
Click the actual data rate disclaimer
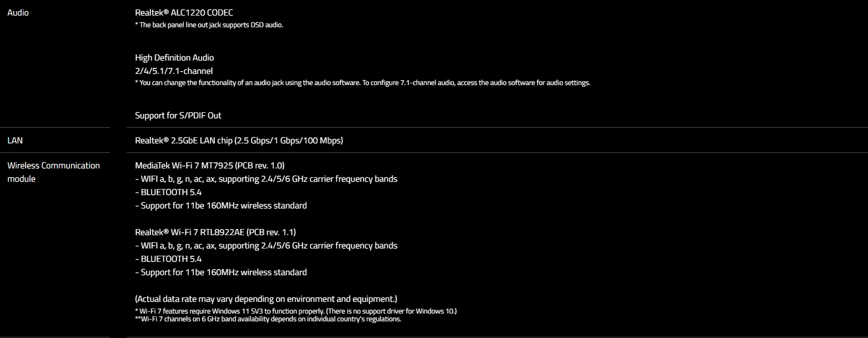point(266,299)
